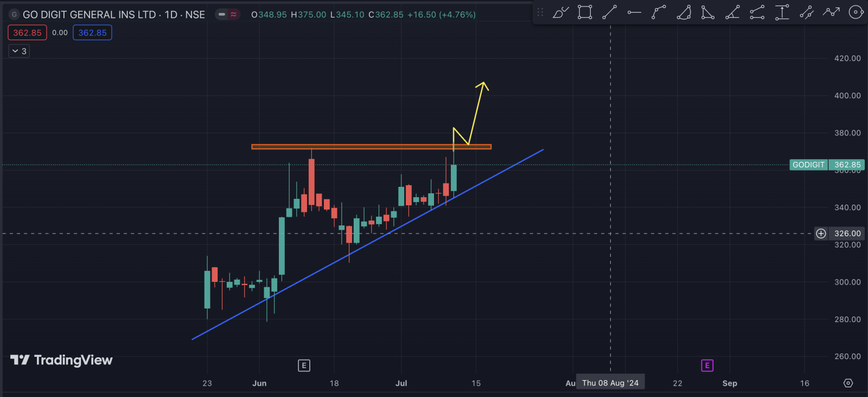Select the Horizontal Ray tool
The width and height of the screenshot is (868, 397).
click(x=634, y=12)
